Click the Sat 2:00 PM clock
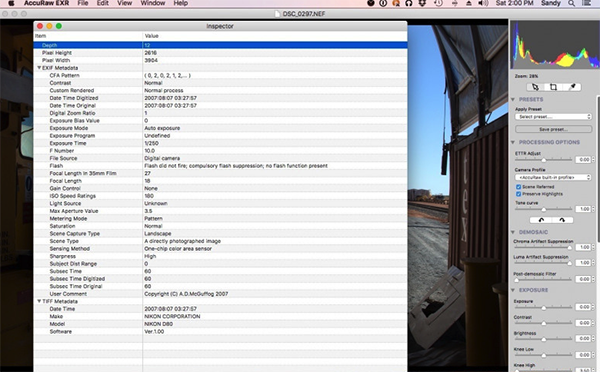Image resolution: width=600 pixels, height=372 pixels. pos(514,3)
